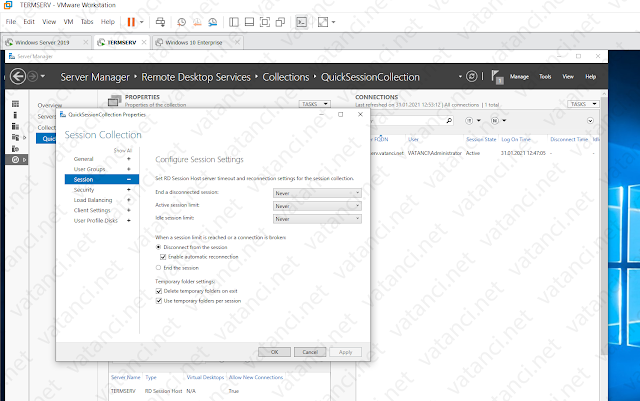Viewport: 640px width, 401px height.
Task: Select the Security section
Action: coord(84,190)
